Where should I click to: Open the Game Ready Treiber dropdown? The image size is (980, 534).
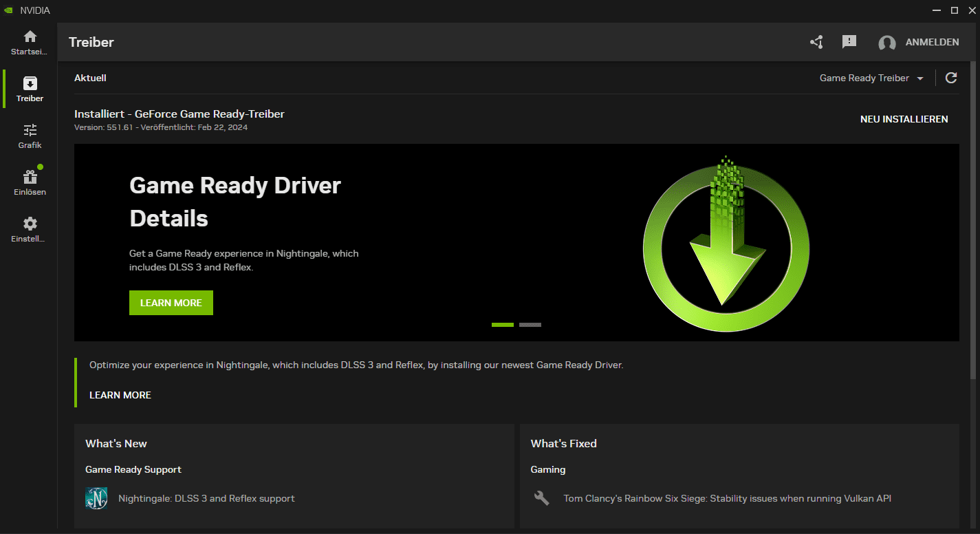(872, 78)
